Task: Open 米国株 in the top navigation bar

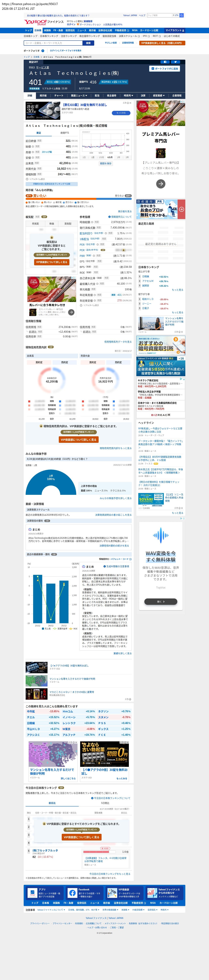Action: (x=47, y=30)
